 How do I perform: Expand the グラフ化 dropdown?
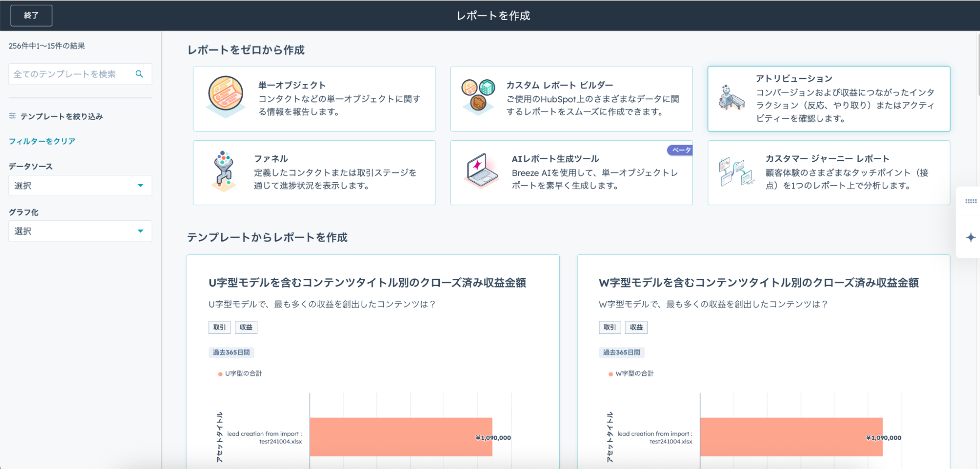point(80,231)
